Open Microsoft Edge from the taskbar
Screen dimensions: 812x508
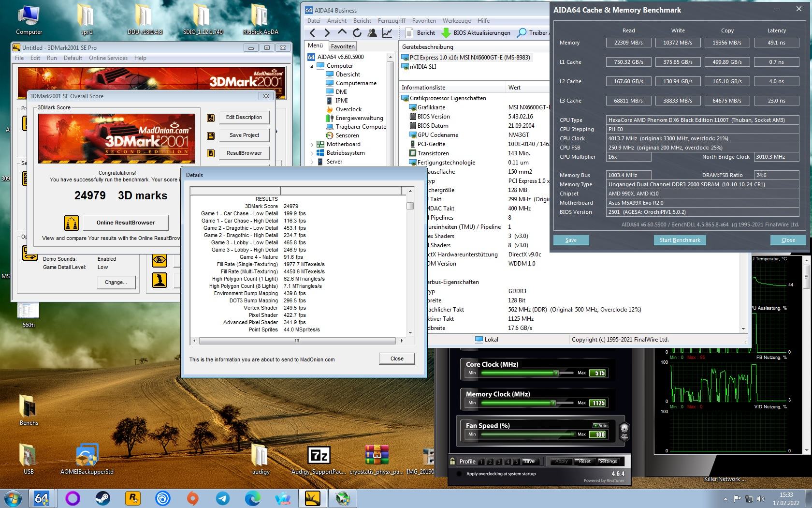[253, 498]
